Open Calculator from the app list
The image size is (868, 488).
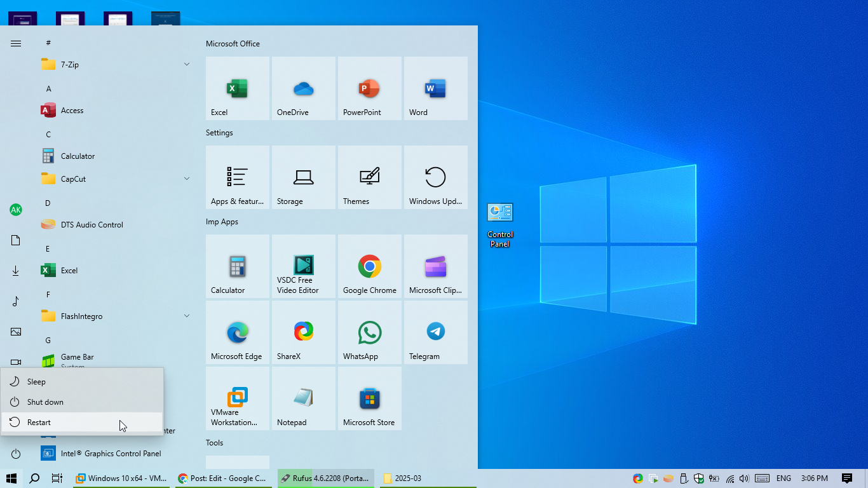pos(116,156)
